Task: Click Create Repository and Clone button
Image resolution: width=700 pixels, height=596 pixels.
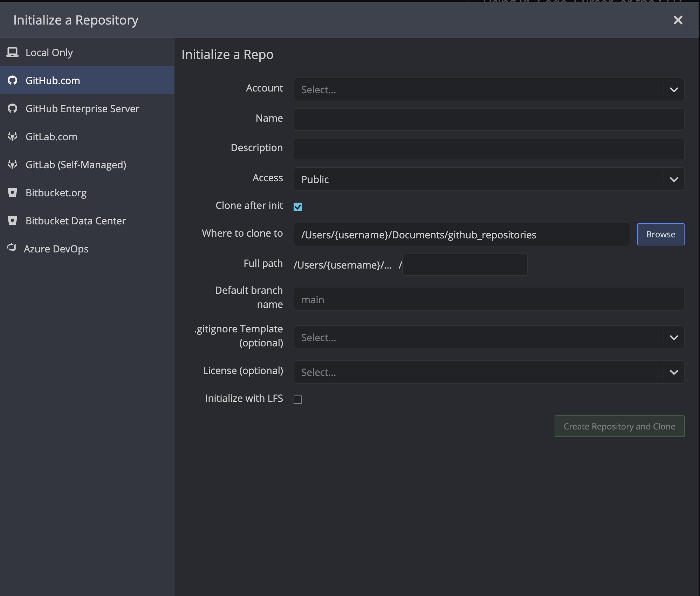Action: point(619,426)
